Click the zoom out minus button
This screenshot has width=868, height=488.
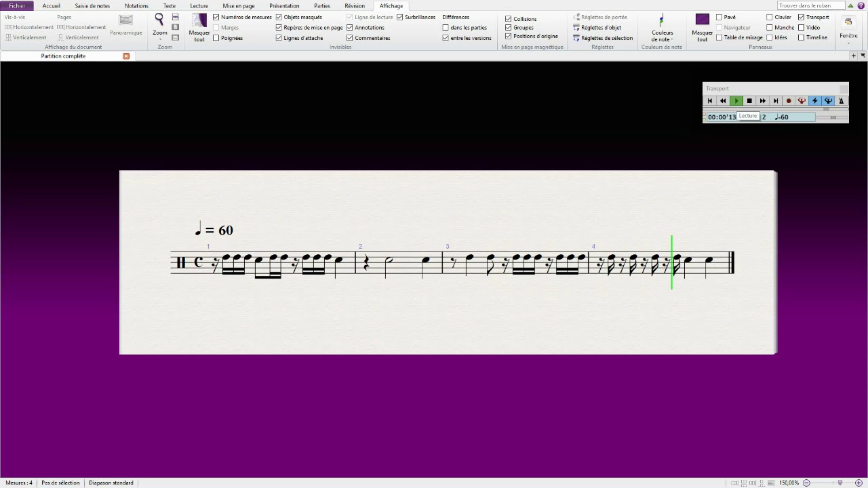(x=807, y=483)
